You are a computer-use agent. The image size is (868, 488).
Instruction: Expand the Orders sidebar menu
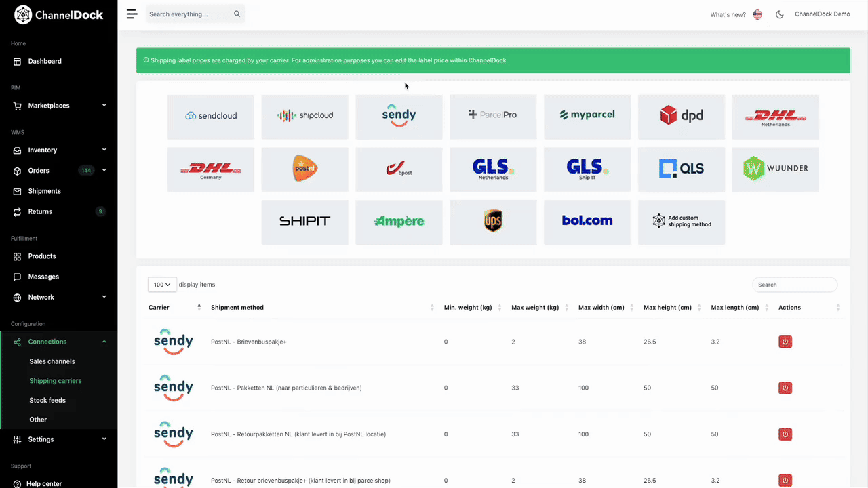[59, 171]
